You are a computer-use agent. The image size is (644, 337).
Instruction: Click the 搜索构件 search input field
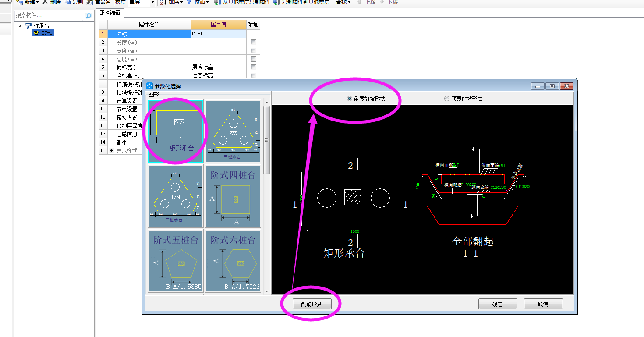click(x=49, y=15)
